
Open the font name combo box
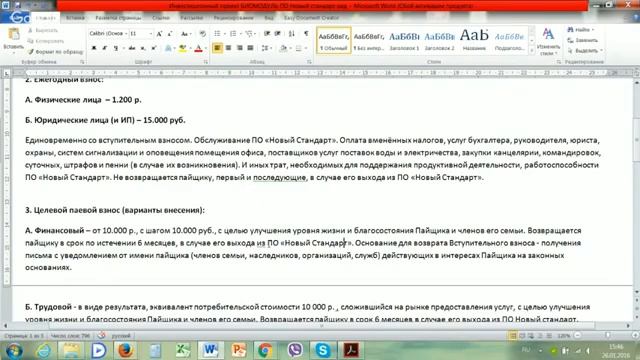(x=108, y=33)
